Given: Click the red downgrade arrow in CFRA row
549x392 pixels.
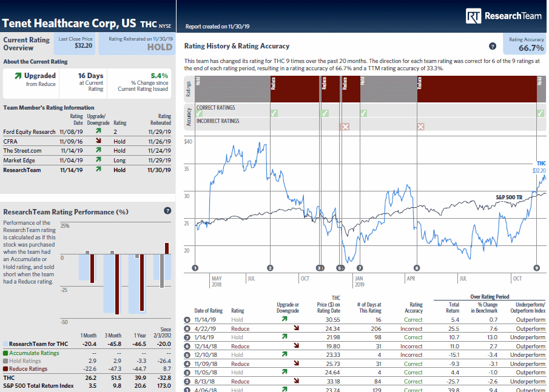Looking at the screenshot, I should pos(98,141).
